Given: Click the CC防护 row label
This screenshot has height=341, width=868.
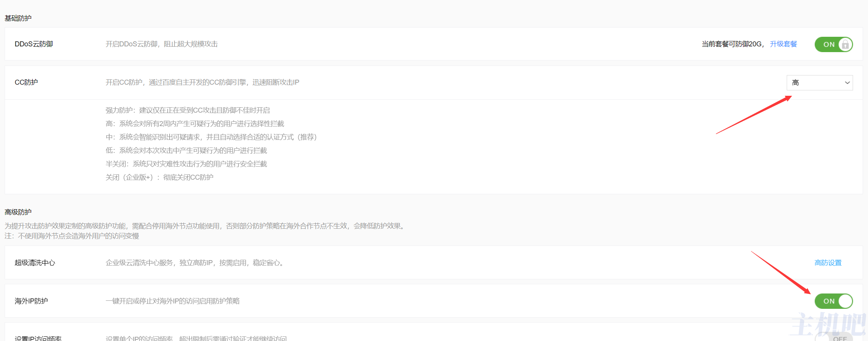Looking at the screenshot, I should pos(26,82).
